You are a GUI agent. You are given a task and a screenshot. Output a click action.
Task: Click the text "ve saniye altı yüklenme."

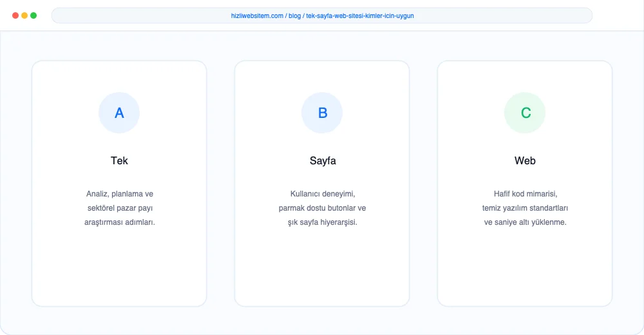525,222
